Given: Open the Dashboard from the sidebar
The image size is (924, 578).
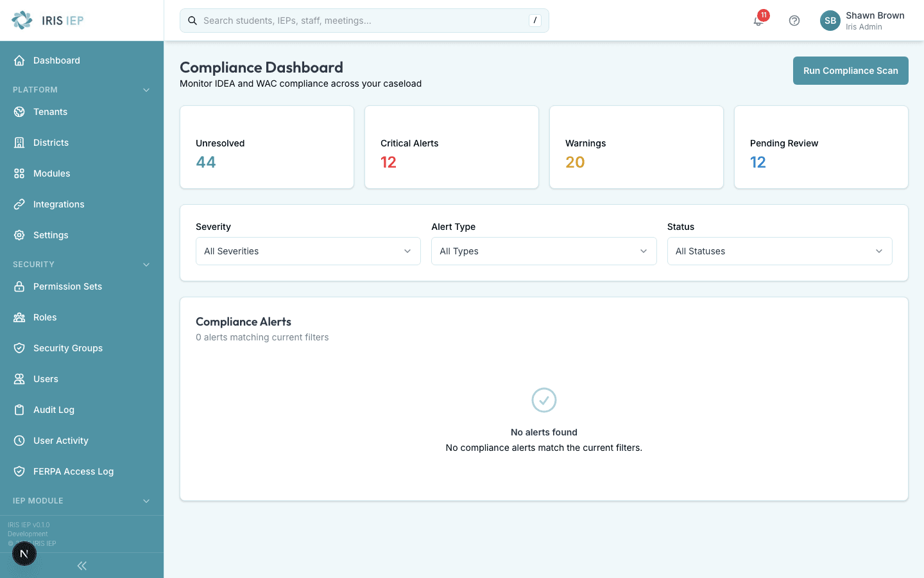Looking at the screenshot, I should (56, 60).
